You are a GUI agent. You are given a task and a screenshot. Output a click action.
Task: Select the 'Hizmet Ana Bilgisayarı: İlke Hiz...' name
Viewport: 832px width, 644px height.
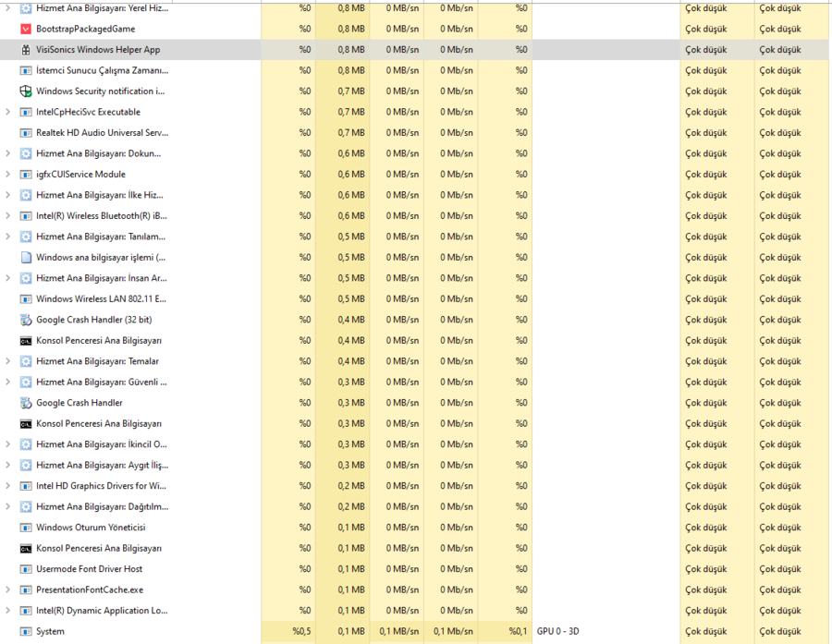coord(100,195)
